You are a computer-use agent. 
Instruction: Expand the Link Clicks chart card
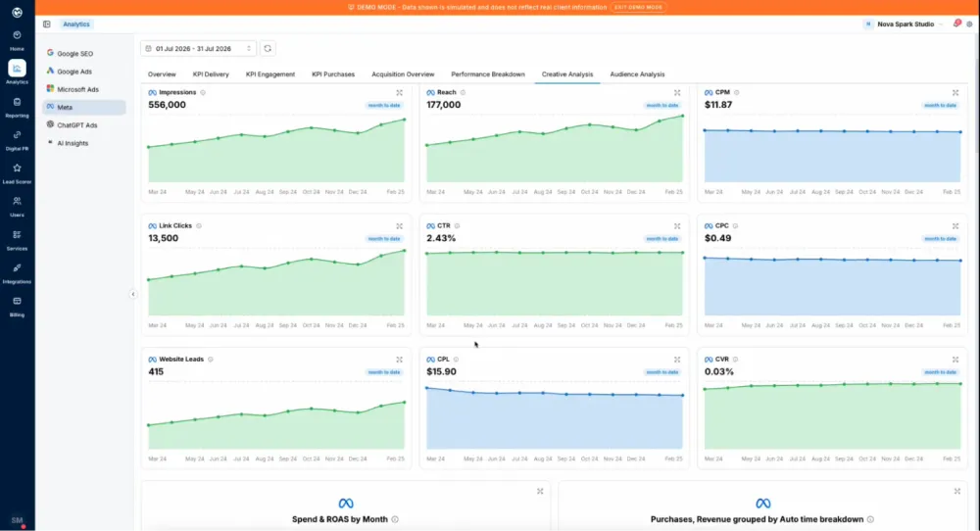tap(400, 226)
